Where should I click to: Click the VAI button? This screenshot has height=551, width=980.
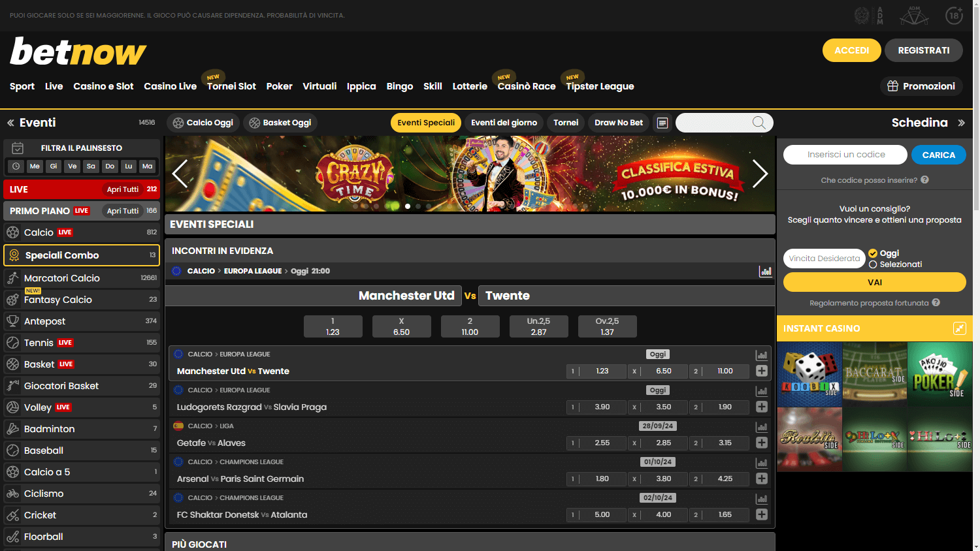875,282
